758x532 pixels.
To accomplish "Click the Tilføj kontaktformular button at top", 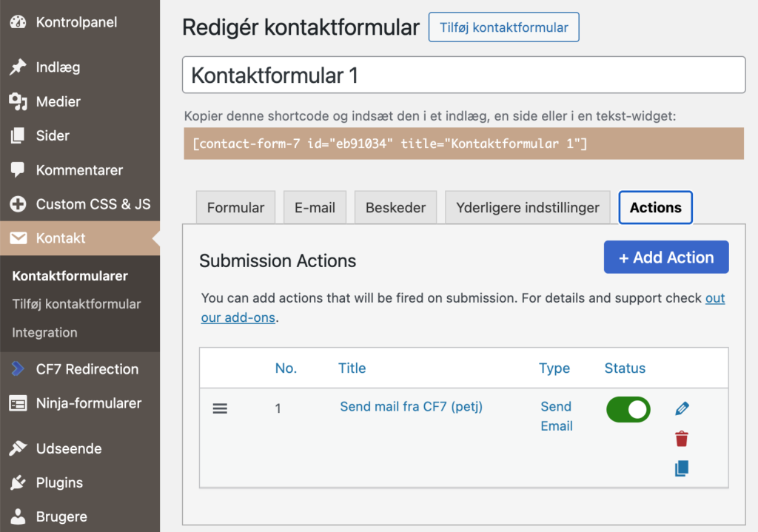I will (503, 27).
